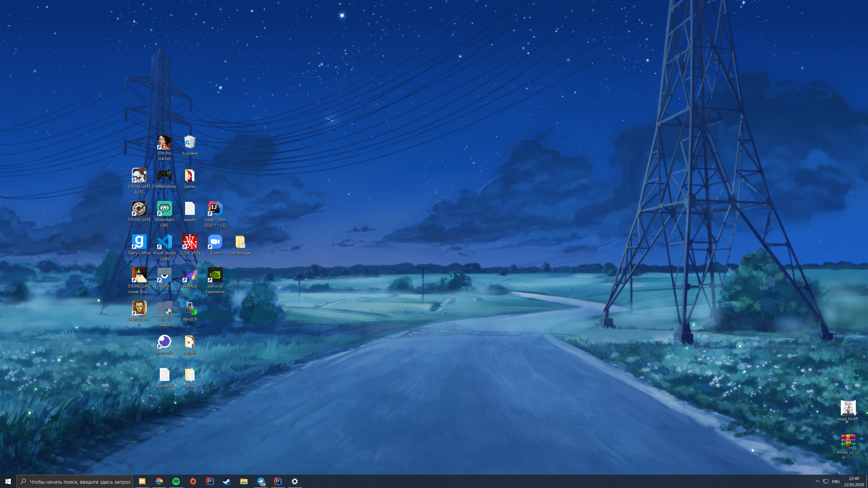Select the Work folder on the desktop
The height and width of the screenshot is (488, 868).
pyautogui.click(x=190, y=378)
